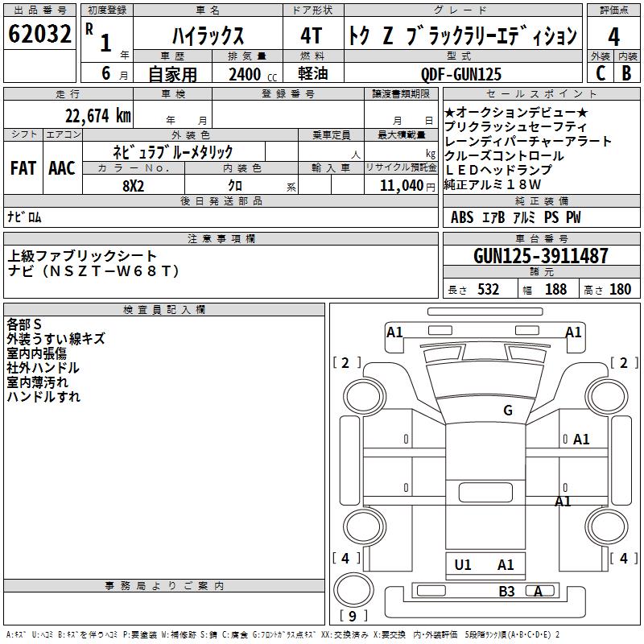
Task: Select later-shipped parts entry ナビロム
Action: point(24,217)
